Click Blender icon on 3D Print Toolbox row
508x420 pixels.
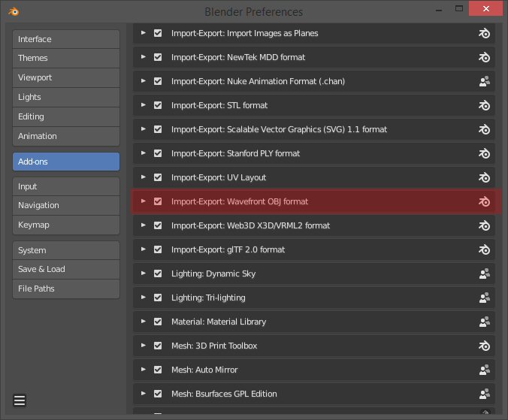coord(484,346)
